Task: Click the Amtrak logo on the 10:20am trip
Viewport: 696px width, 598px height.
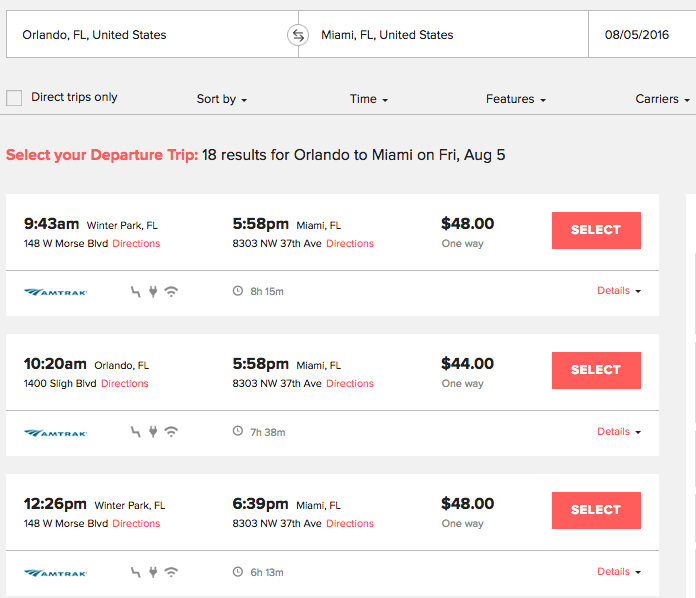Action: click(x=56, y=433)
